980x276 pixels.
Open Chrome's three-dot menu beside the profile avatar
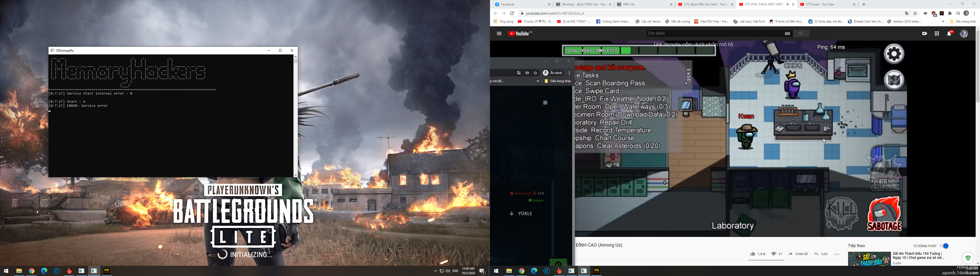(x=974, y=13)
